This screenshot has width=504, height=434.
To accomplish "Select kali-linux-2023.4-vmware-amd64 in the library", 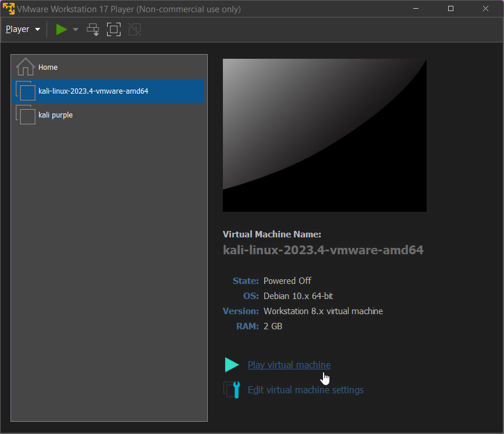I will pos(108,91).
